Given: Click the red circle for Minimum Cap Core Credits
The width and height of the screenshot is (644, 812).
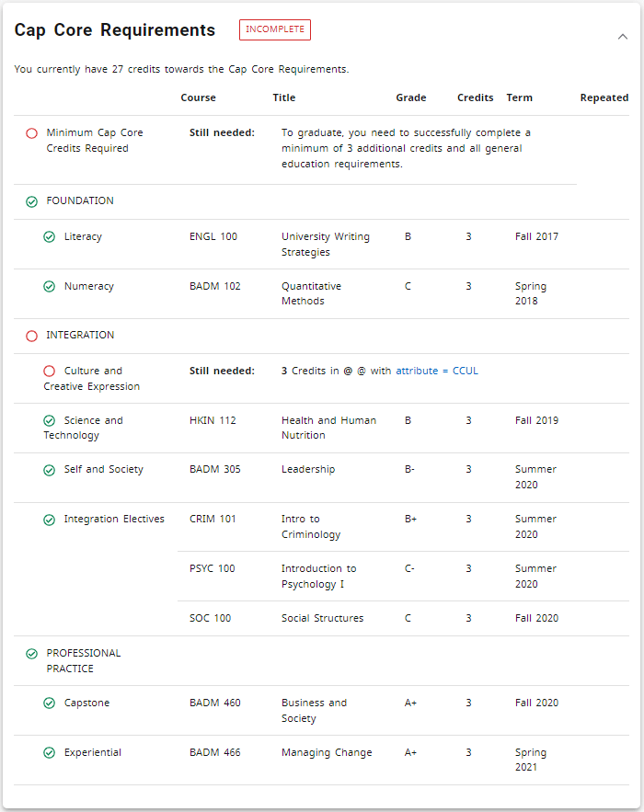Looking at the screenshot, I should [31, 133].
